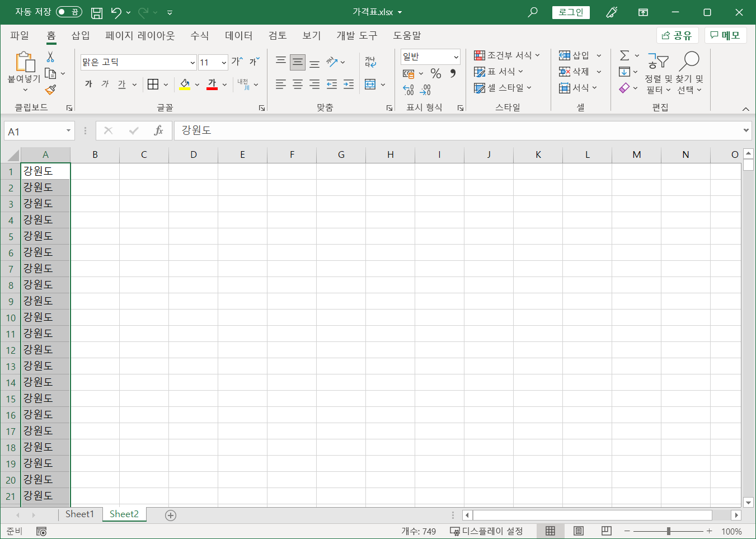Toggle center horizontal alignment
The width and height of the screenshot is (756, 539).
[x=298, y=85]
